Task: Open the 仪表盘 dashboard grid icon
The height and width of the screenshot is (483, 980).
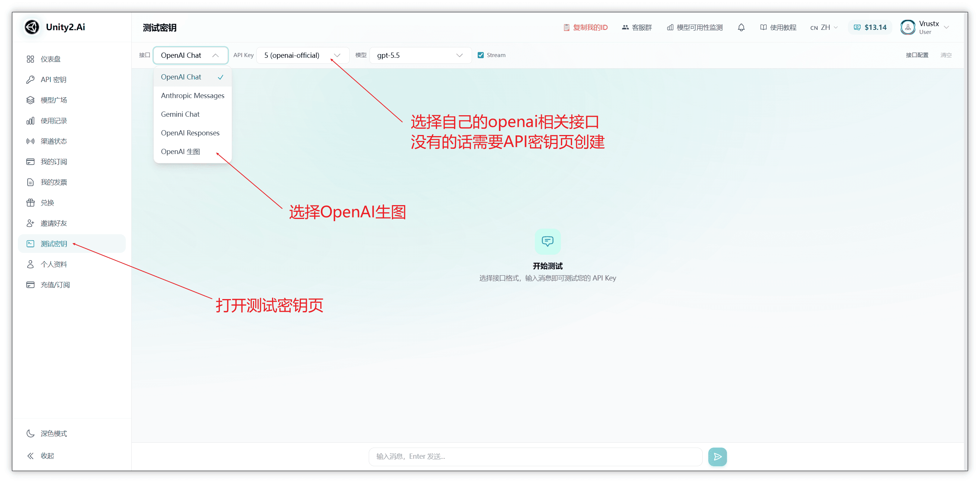Action: pos(31,59)
